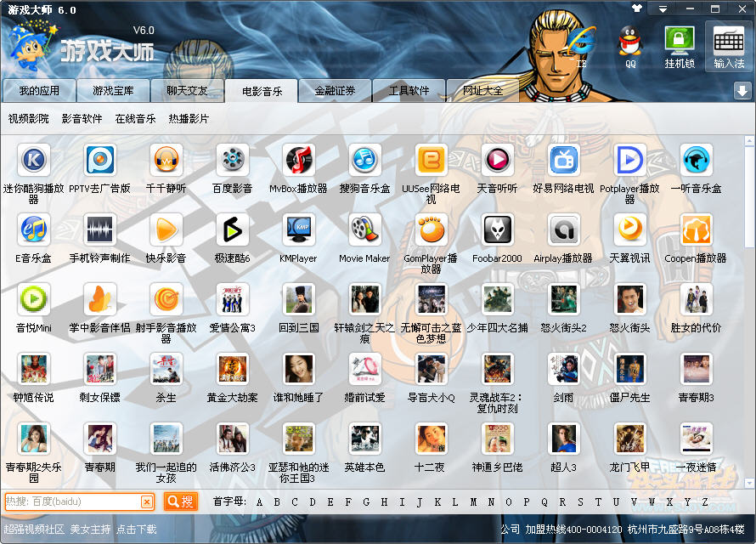Show the 在线音乐 subcategory
Screen dimensions: 756x544
[x=135, y=119]
